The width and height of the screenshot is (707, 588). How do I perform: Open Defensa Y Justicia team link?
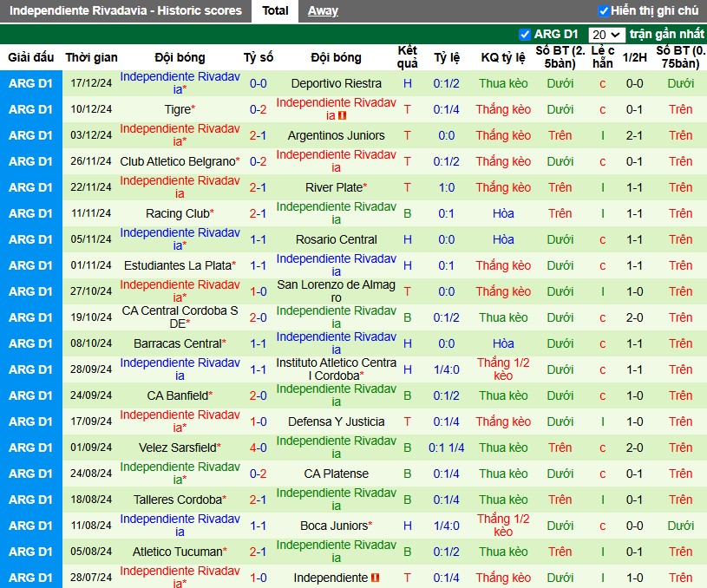(336, 421)
